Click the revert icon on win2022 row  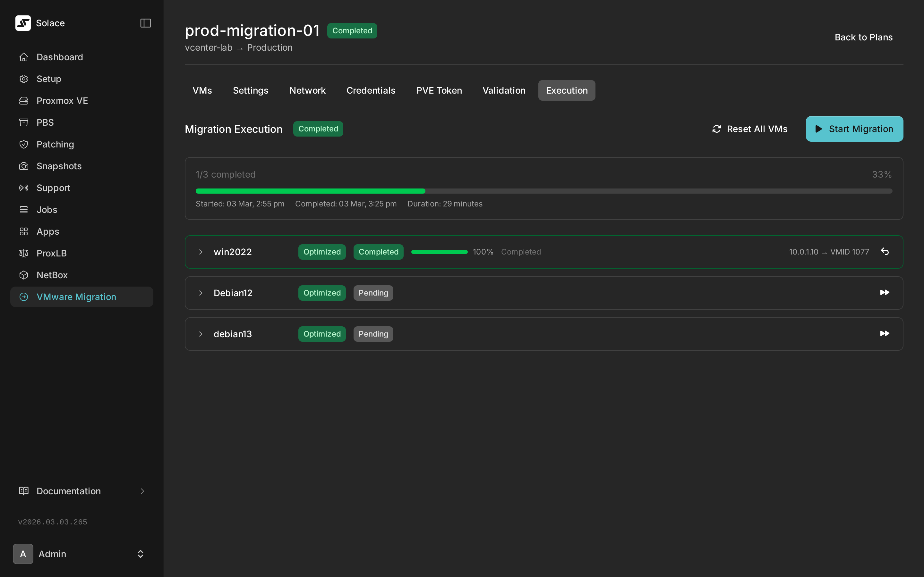tap(885, 252)
